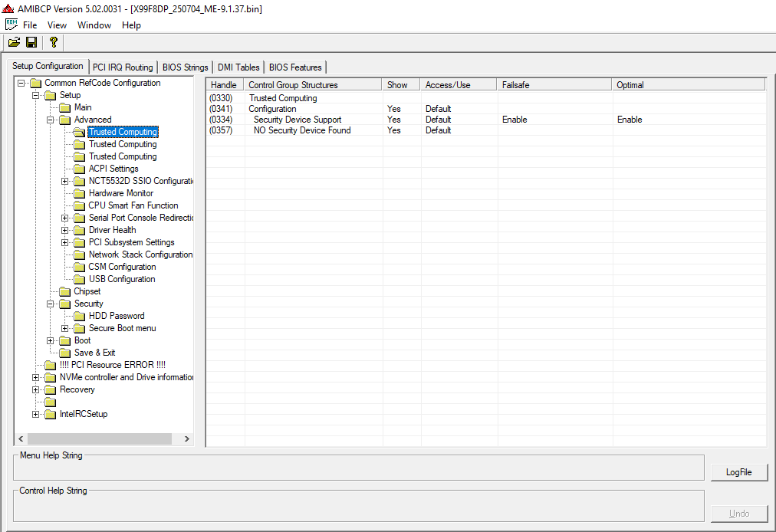The height and width of the screenshot is (532, 776).
Task: Click the folder icon of Save & Exit
Action: point(65,353)
